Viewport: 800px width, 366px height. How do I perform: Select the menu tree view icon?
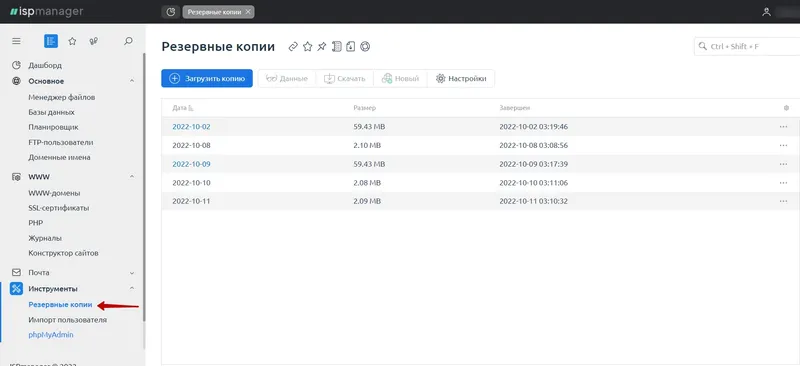51,41
